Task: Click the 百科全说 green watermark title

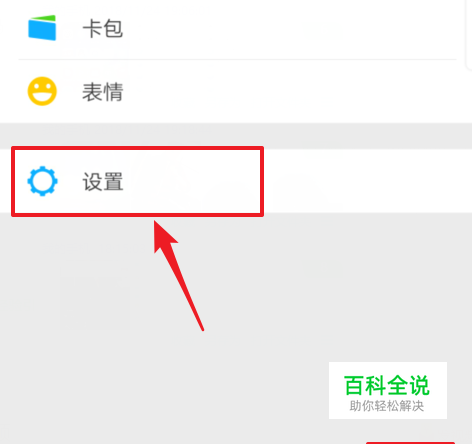Action: tap(387, 385)
